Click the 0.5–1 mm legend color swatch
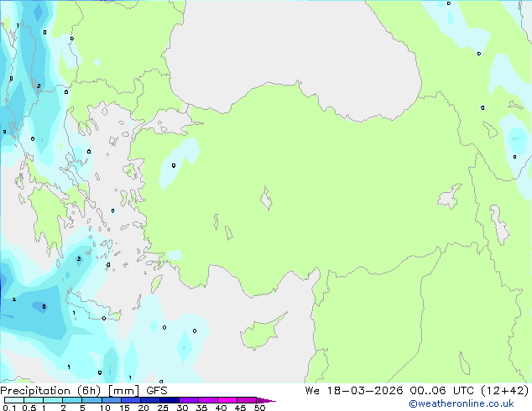 (34, 400)
